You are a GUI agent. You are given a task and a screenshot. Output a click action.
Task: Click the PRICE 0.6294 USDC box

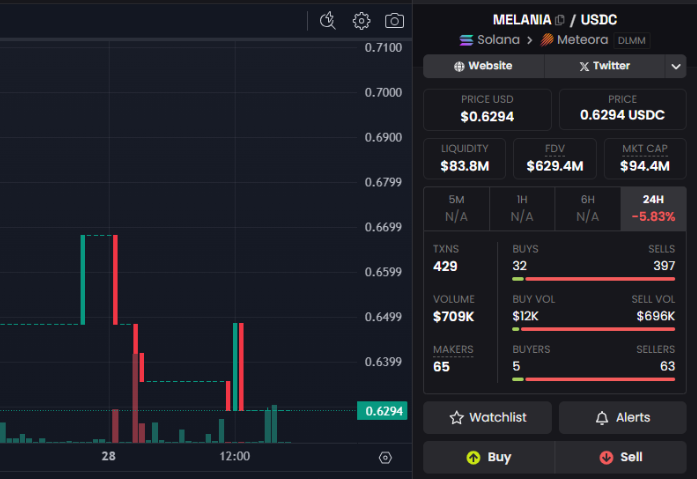click(x=622, y=109)
